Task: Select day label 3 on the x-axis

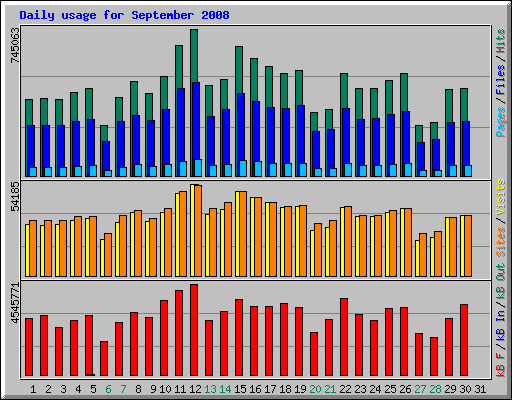Action: (x=63, y=389)
